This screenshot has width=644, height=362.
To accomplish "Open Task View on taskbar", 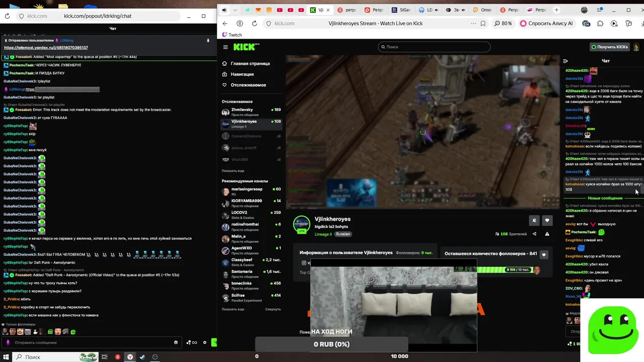I will pos(105,357).
